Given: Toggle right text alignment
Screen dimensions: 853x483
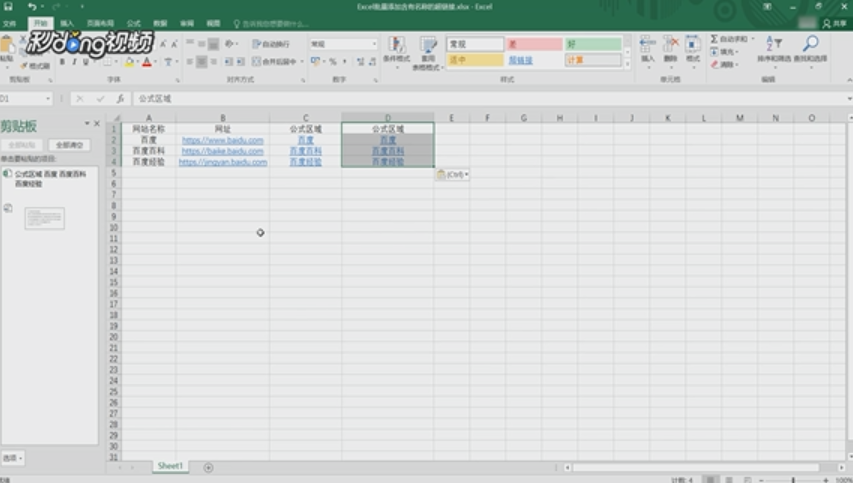Looking at the screenshot, I should click(213, 61).
